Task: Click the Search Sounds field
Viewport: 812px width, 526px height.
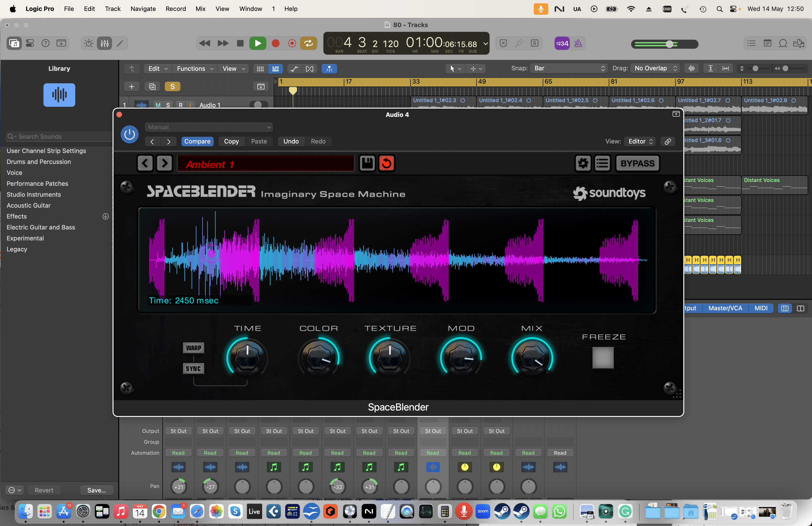Action: pyautogui.click(x=59, y=137)
